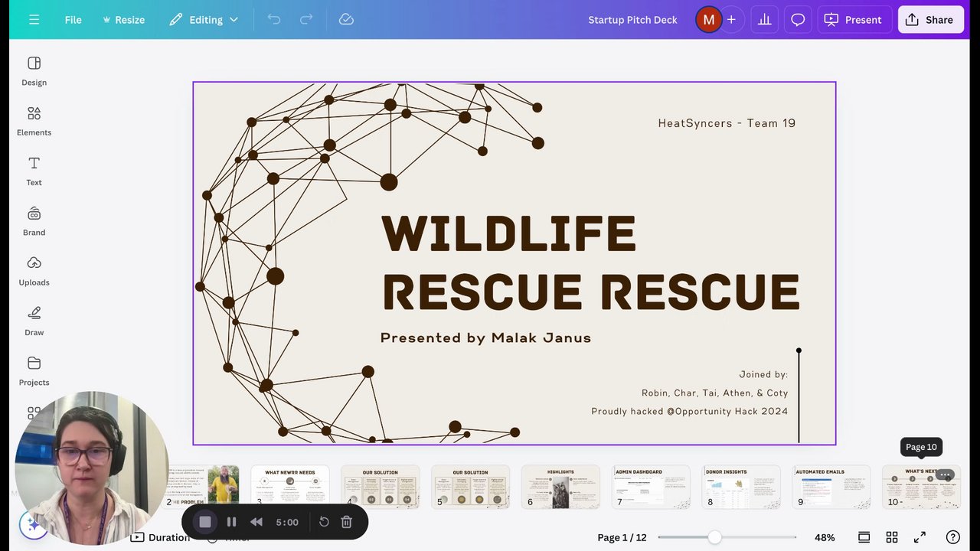This screenshot has height=551, width=980.
Task: Open the help question mark
Action: click(x=952, y=537)
